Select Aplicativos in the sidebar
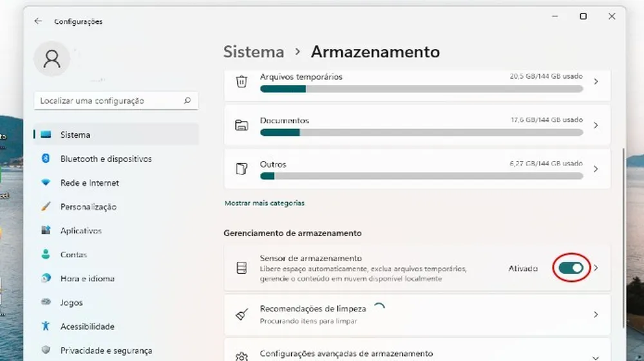The width and height of the screenshot is (644, 361). pos(81,231)
